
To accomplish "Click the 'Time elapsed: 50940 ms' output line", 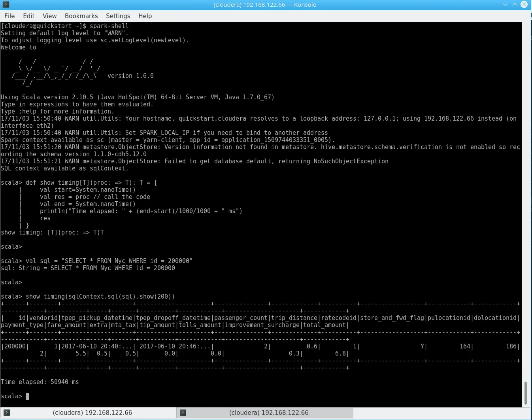I will click(x=40, y=382).
